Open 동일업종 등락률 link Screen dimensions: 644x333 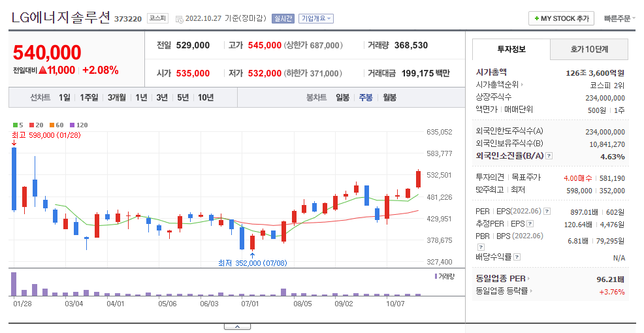(x=502, y=291)
